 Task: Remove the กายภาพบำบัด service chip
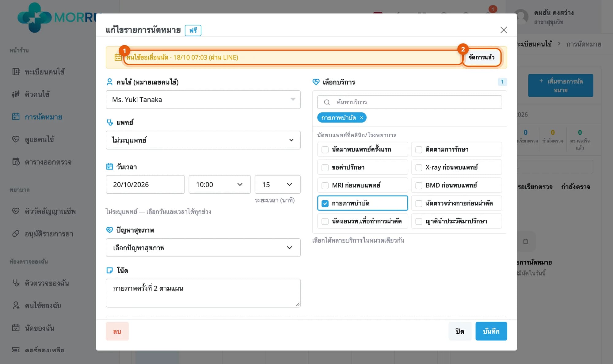coord(361,118)
